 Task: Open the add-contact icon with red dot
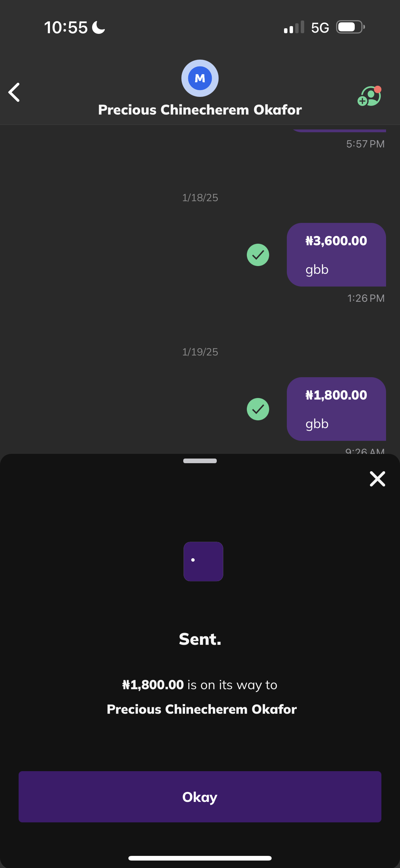369,96
